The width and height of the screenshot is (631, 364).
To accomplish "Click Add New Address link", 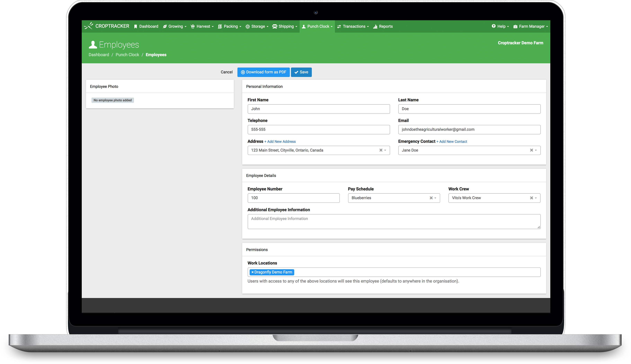I will point(280,142).
